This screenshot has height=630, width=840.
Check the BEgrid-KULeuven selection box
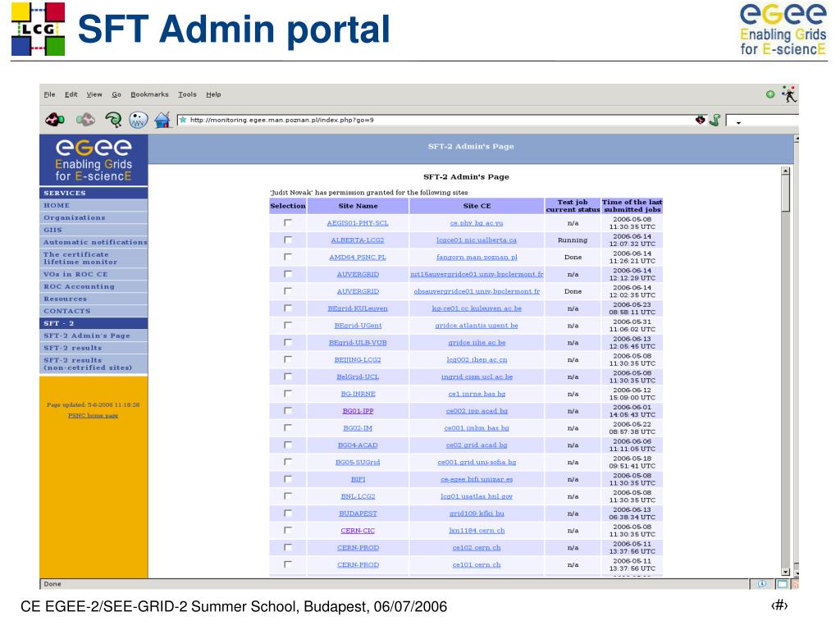(x=288, y=308)
